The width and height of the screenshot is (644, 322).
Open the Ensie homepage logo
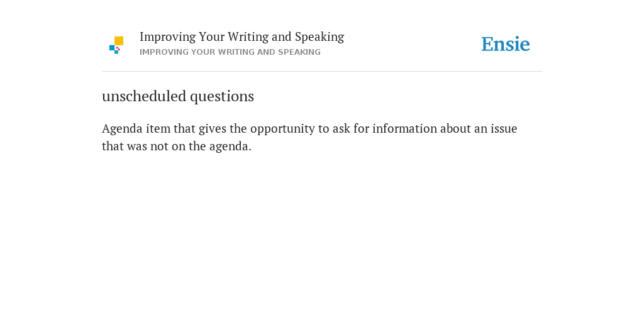coord(506,44)
